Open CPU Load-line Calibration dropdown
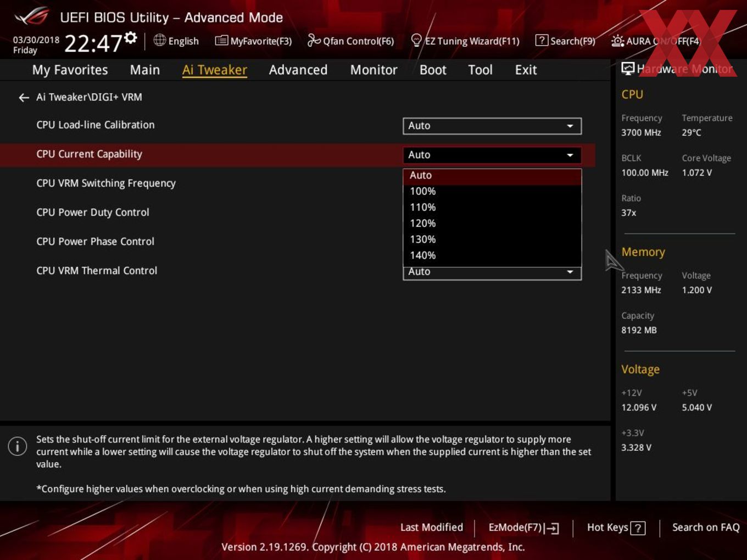The width and height of the screenshot is (747, 560). [x=492, y=126]
